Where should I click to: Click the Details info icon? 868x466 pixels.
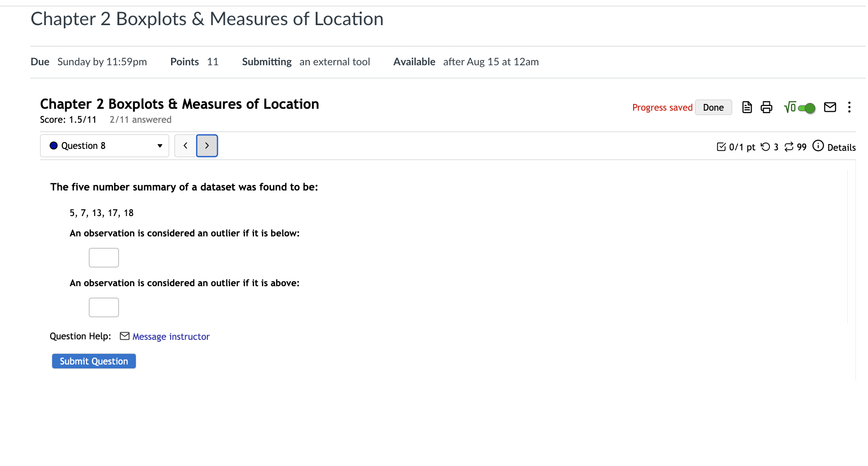(x=818, y=146)
